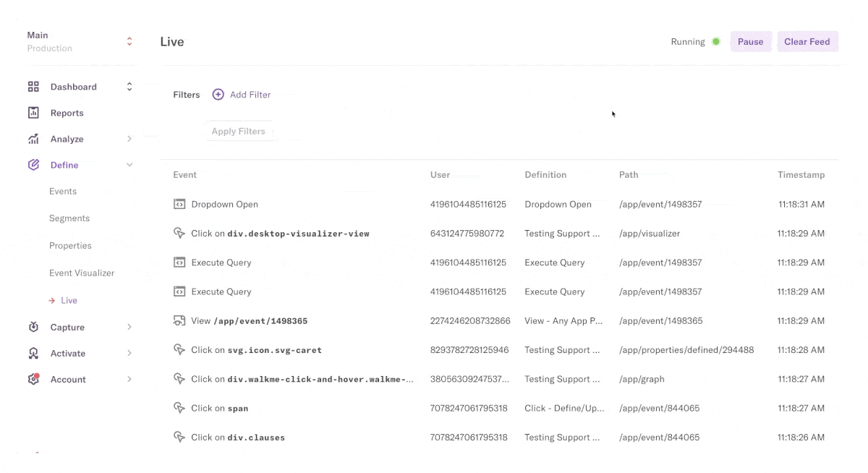The height and width of the screenshot is (473, 868).
Task: Expand the Analyze section chevron
Action: click(129, 138)
